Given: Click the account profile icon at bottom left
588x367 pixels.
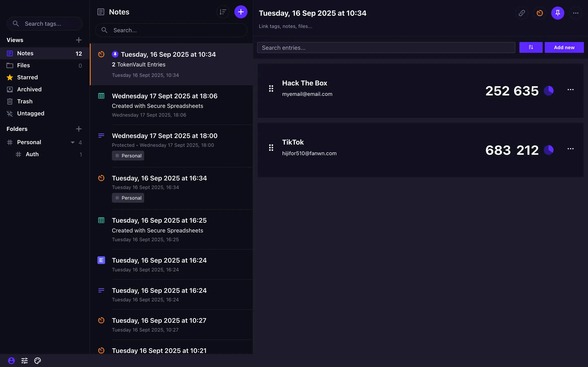Looking at the screenshot, I should pos(11,361).
